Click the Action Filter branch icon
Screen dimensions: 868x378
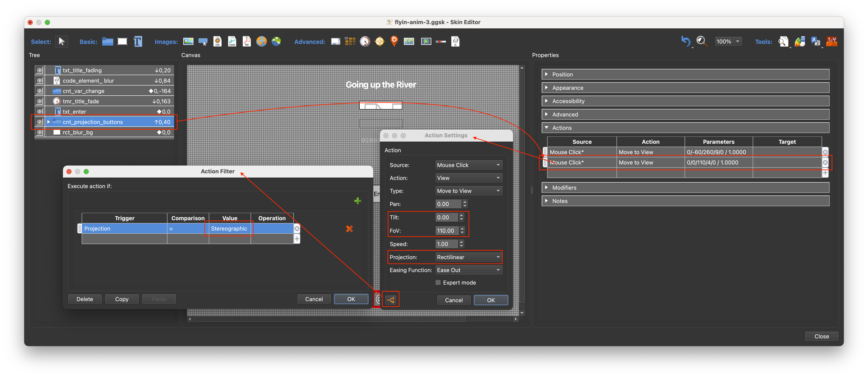tap(391, 300)
